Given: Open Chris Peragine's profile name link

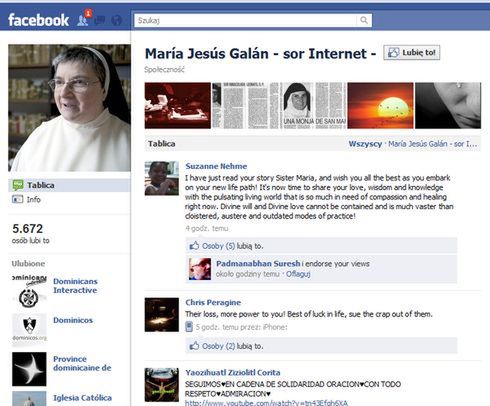Looking at the screenshot, I should pos(213,302).
